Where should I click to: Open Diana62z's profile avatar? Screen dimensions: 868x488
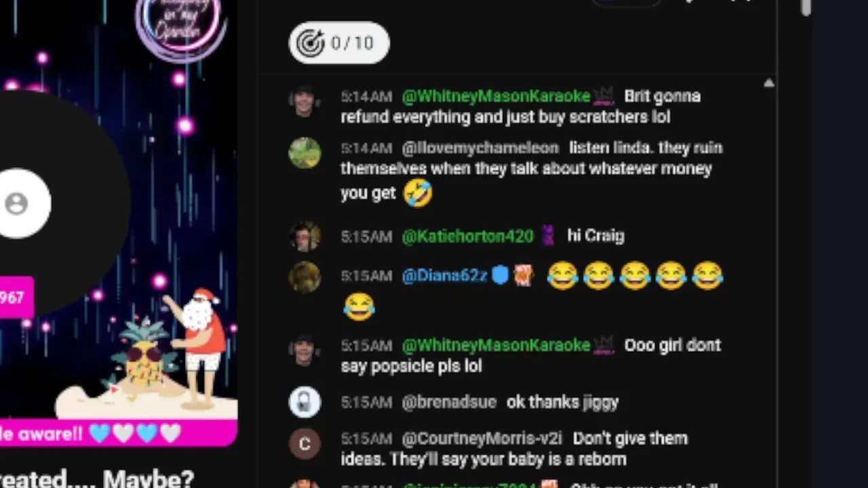304,277
